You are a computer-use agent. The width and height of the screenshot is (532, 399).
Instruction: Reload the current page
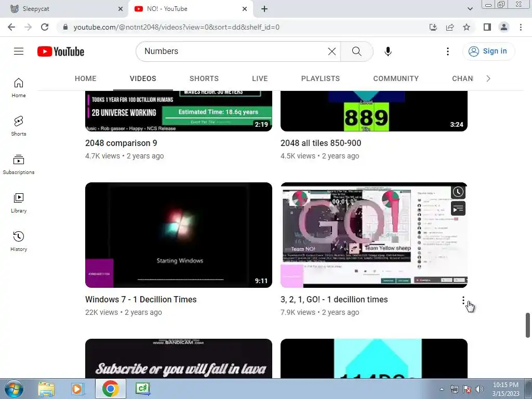coord(45,27)
